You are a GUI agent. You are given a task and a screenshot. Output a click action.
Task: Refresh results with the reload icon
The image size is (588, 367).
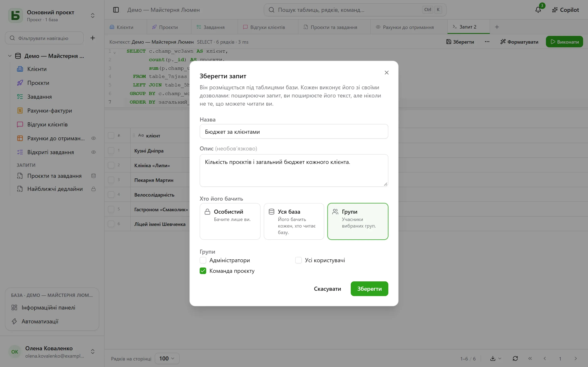tap(515, 358)
